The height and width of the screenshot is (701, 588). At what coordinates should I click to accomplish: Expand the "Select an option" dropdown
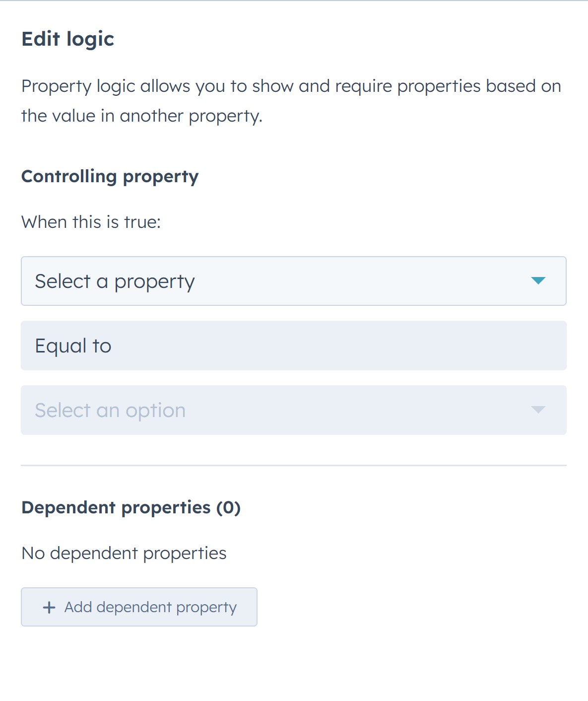pyautogui.click(x=293, y=410)
